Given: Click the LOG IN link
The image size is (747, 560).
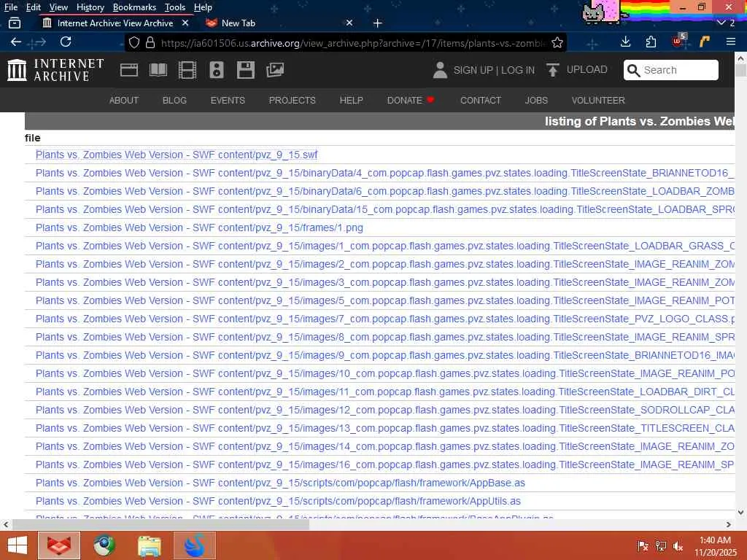Looking at the screenshot, I should coord(518,70).
